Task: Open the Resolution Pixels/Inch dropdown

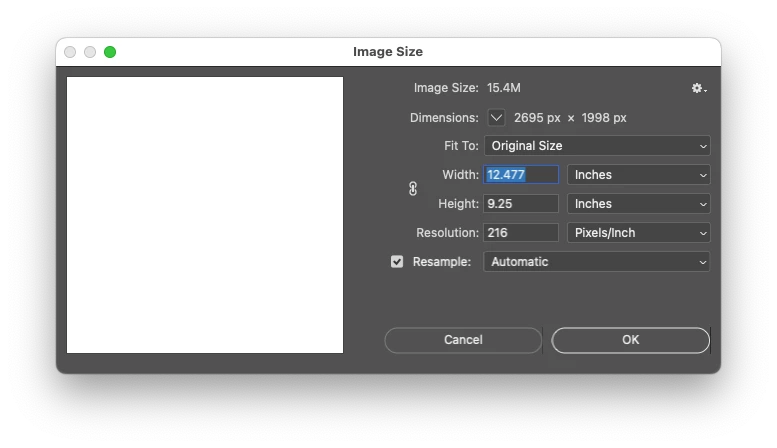Action: coord(639,233)
